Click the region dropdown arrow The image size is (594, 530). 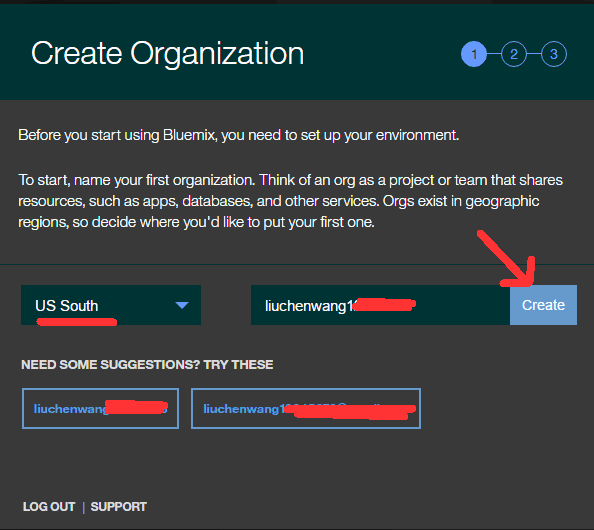182,305
